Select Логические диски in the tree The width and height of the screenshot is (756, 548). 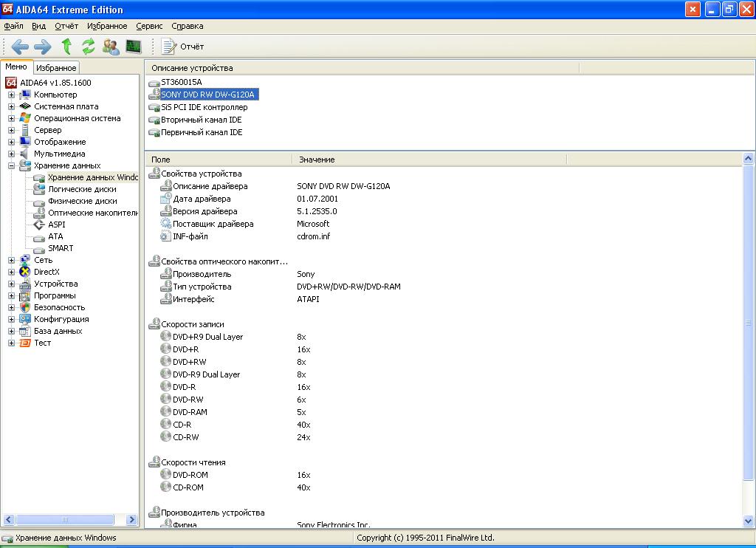point(82,189)
